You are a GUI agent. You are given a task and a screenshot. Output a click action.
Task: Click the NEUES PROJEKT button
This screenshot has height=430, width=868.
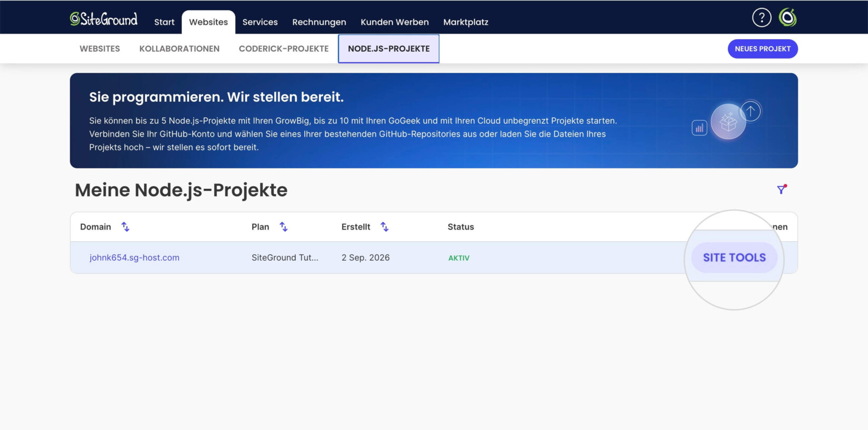pyautogui.click(x=763, y=49)
